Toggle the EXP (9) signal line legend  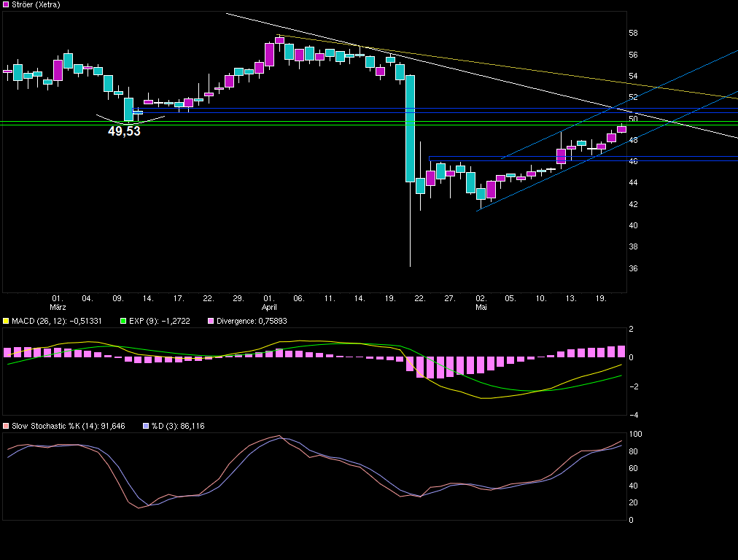click(x=160, y=320)
